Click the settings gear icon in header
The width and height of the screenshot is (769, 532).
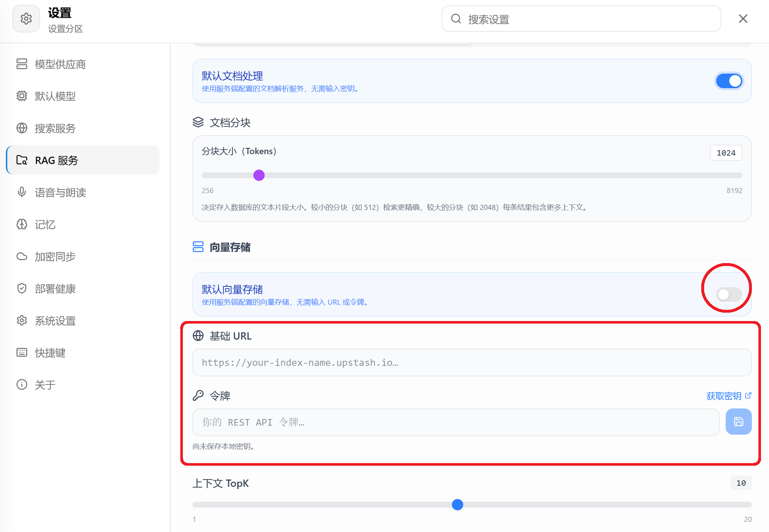tap(26, 19)
